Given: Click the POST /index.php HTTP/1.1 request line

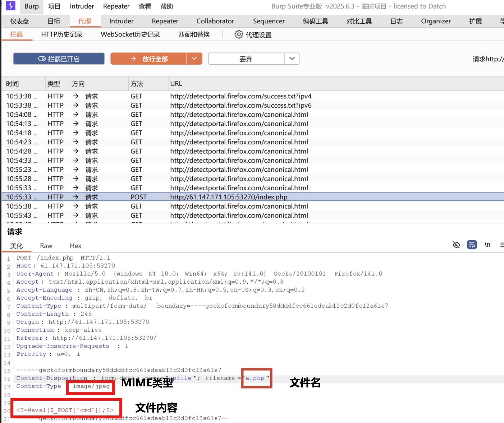Looking at the screenshot, I should (63, 258).
